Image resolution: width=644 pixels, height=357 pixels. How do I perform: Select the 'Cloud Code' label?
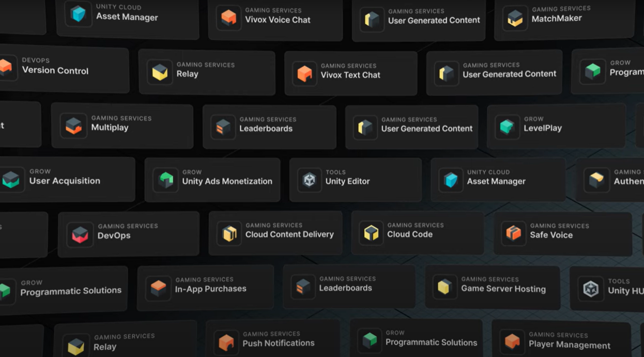click(410, 234)
